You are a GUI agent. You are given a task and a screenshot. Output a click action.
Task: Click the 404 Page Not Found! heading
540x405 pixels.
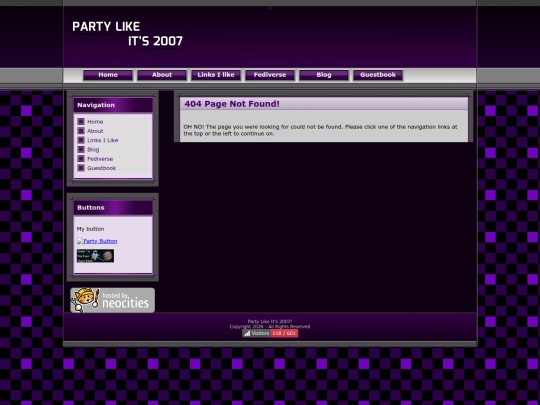(x=232, y=104)
